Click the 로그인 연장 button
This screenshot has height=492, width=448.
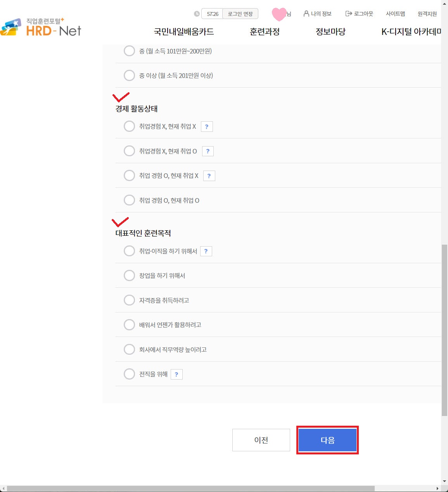tap(240, 14)
